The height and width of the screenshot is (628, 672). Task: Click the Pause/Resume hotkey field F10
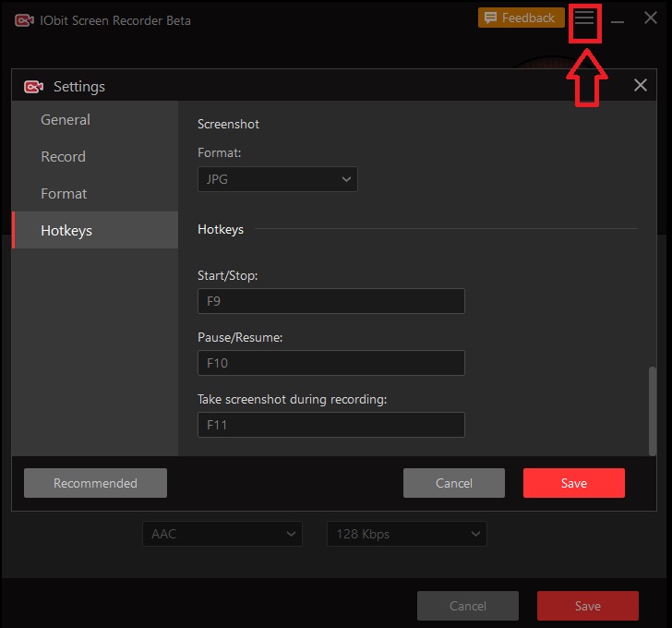tap(330, 363)
